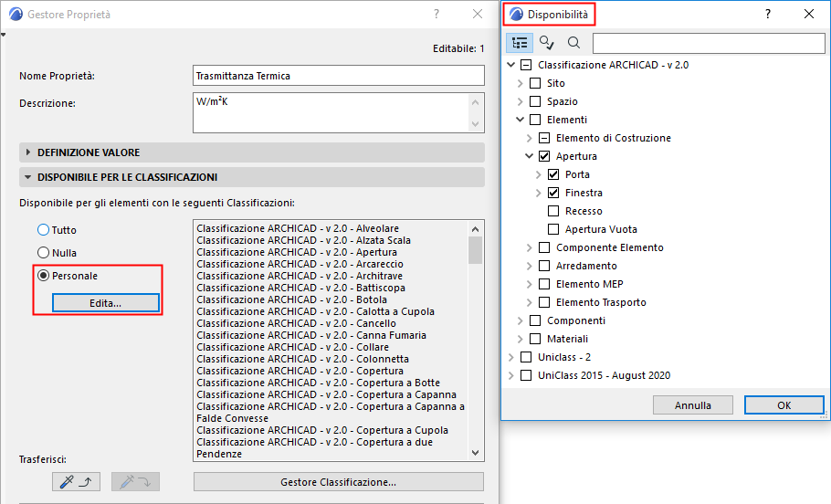This screenshot has height=504, width=831.
Task: Select the Elemento Trasporto tree item
Action: [x=601, y=302]
